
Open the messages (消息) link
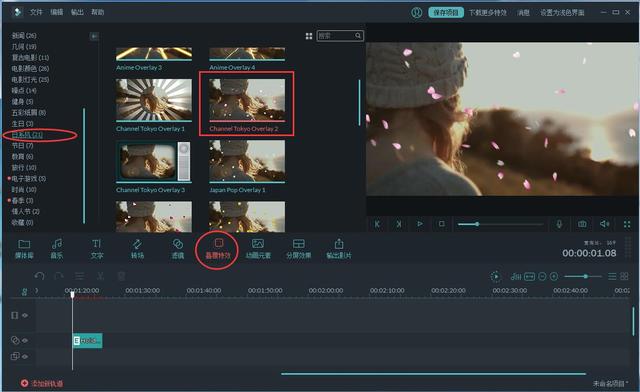[x=523, y=13]
